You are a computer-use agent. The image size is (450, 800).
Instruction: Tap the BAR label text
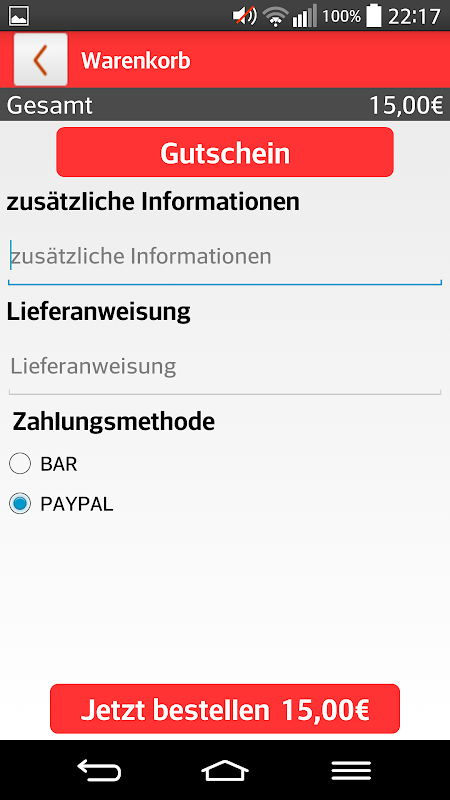coord(59,464)
